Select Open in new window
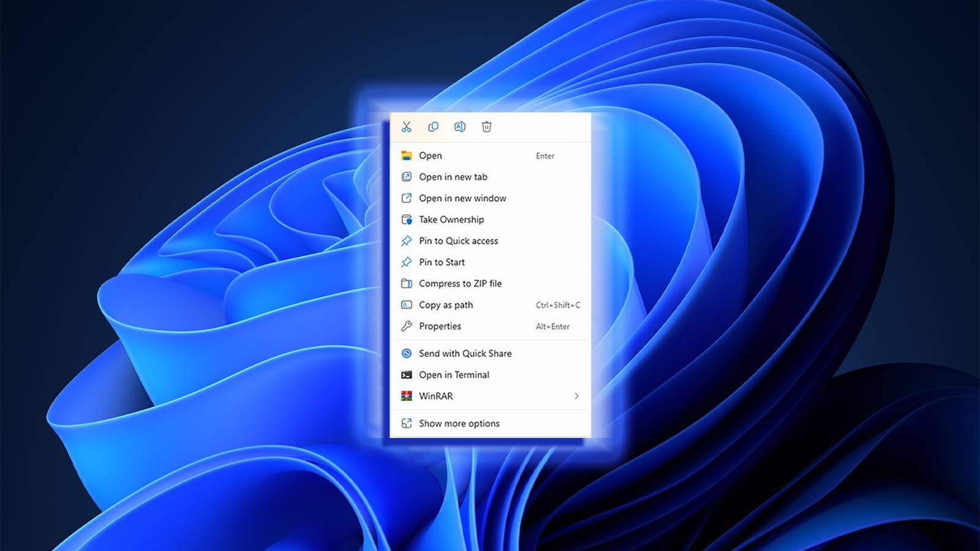This screenshot has width=980, height=551. [x=462, y=198]
